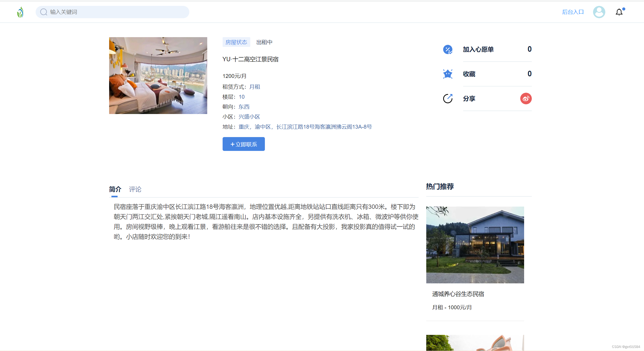
Task: Click the user avatar icon
Action: [x=599, y=12]
